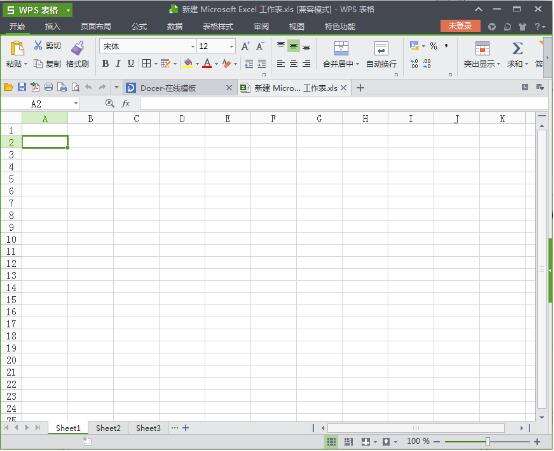Image resolution: width=554 pixels, height=451 pixels.
Task: Toggle Italic formatting
Action: click(x=118, y=64)
